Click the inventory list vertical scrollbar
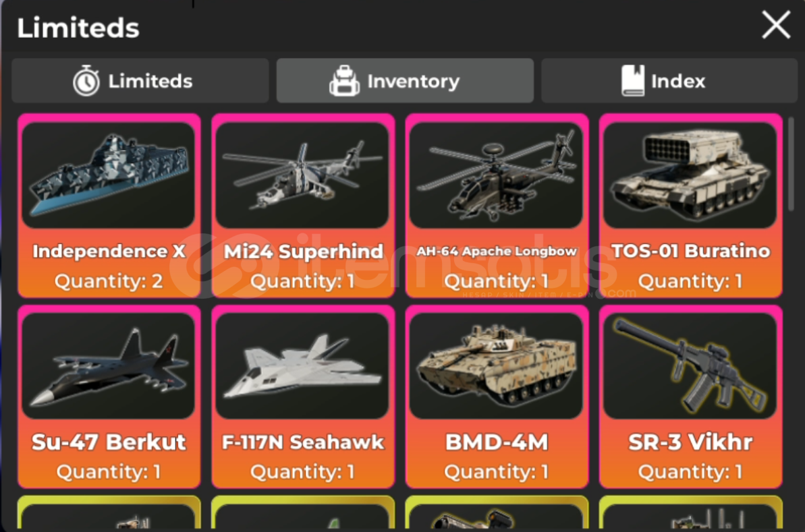Image resolution: width=805 pixels, height=532 pixels. click(x=791, y=164)
